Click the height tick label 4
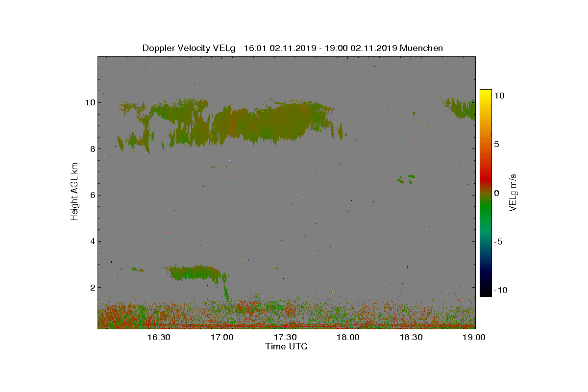588x392 pixels. click(x=92, y=241)
